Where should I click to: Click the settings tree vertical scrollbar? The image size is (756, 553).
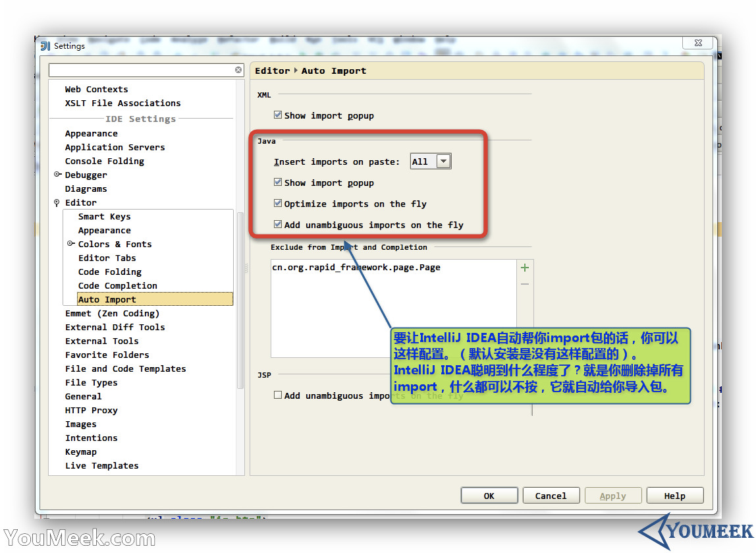tap(240, 299)
